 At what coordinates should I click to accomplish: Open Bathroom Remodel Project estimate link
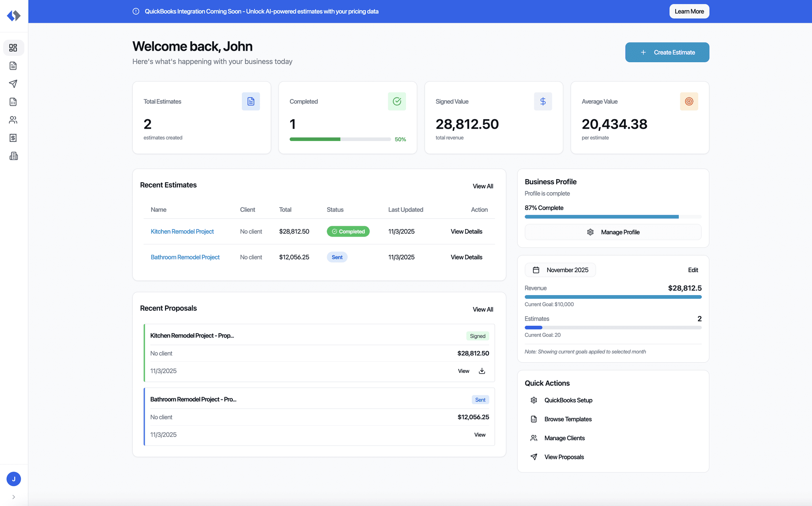point(185,257)
